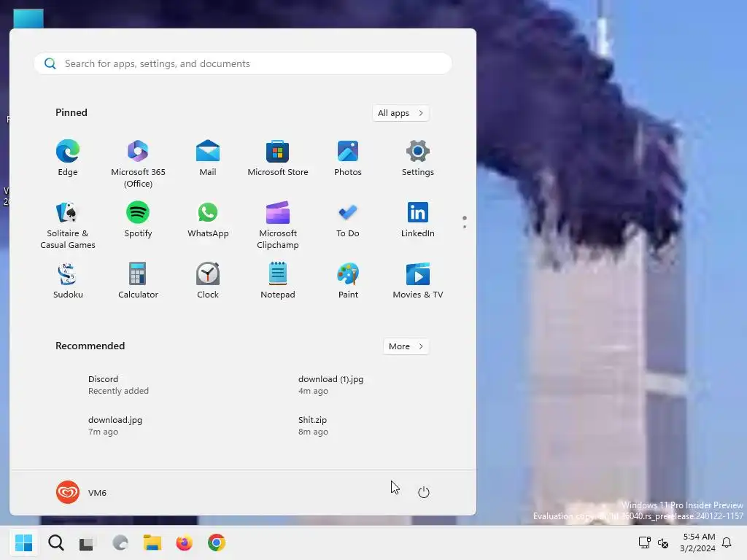Open File Explorer from taskbar
Viewport: 747px width, 560px height.
152,542
